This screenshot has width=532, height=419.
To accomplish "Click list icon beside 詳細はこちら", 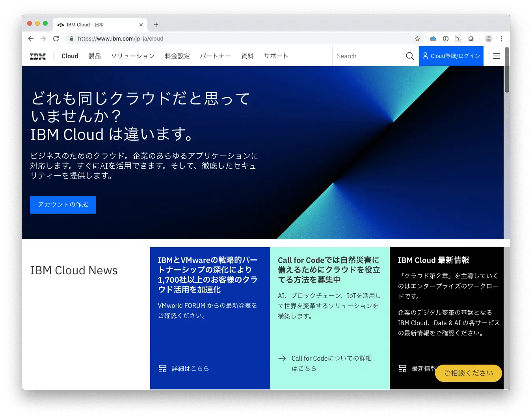I will tap(162, 369).
